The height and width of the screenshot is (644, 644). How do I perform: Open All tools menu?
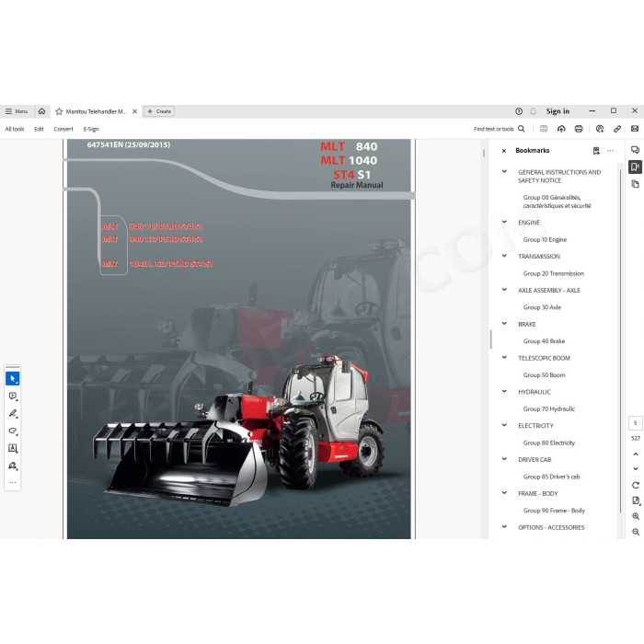click(x=15, y=129)
